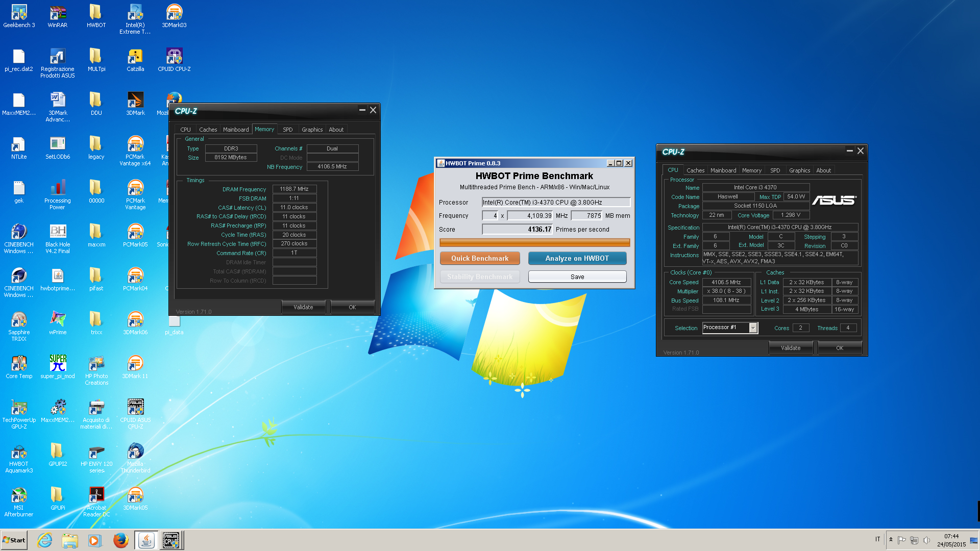Open TechPowerUp GPU-Z shortcut
The image size is (980, 551).
pos(19,414)
